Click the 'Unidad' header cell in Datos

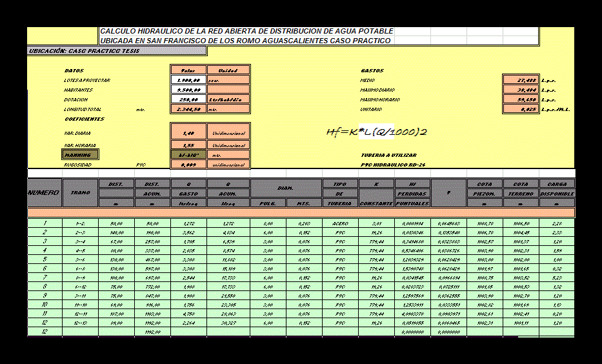(228, 70)
